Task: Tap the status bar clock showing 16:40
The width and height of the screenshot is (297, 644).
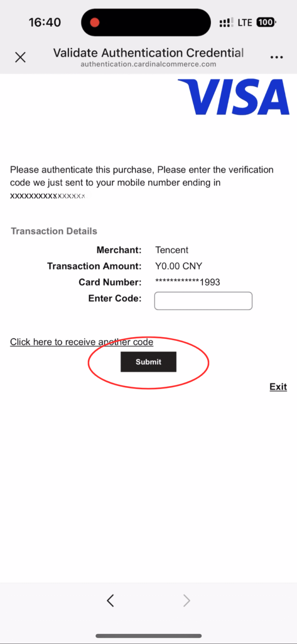Action: click(x=45, y=22)
